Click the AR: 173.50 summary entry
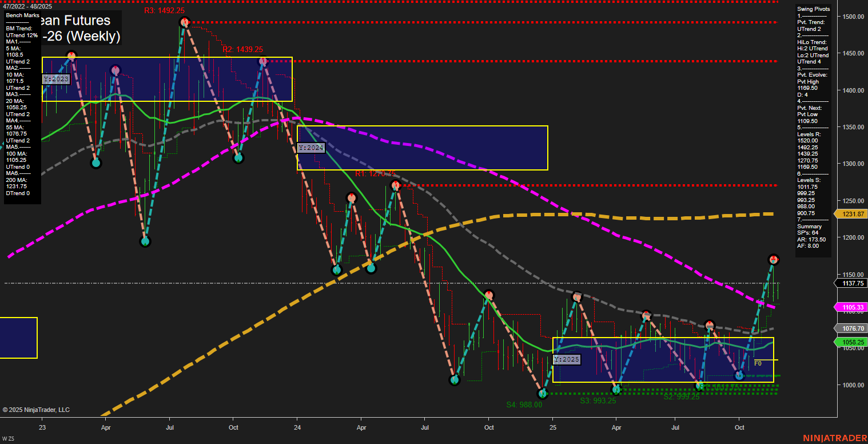The width and height of the screenshot is (868, 444). (811, 239)
